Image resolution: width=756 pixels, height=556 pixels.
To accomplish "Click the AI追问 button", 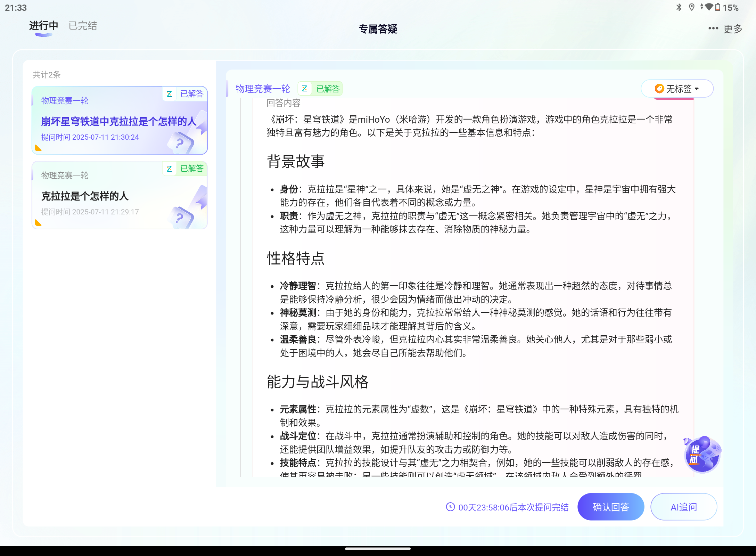I will (x=683, y=507).
